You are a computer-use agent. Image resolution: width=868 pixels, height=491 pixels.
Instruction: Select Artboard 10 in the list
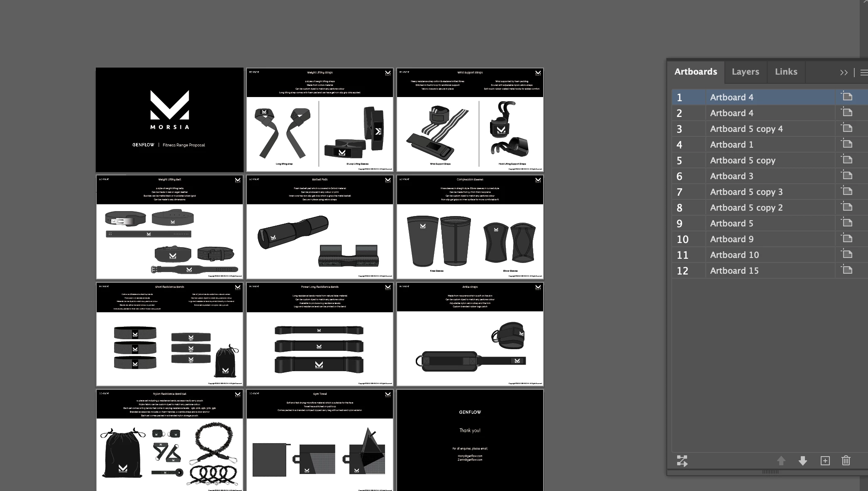734,255
